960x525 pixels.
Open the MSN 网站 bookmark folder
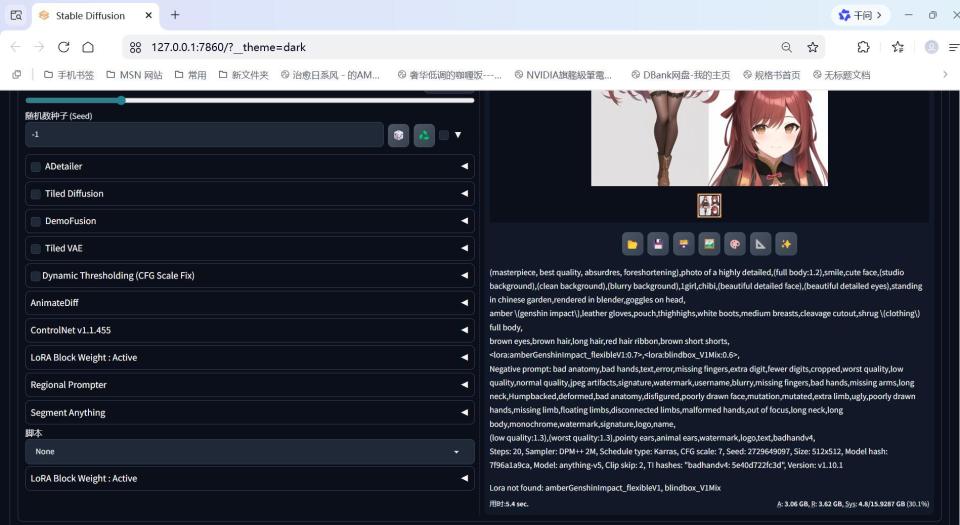[x=135, y=75]
